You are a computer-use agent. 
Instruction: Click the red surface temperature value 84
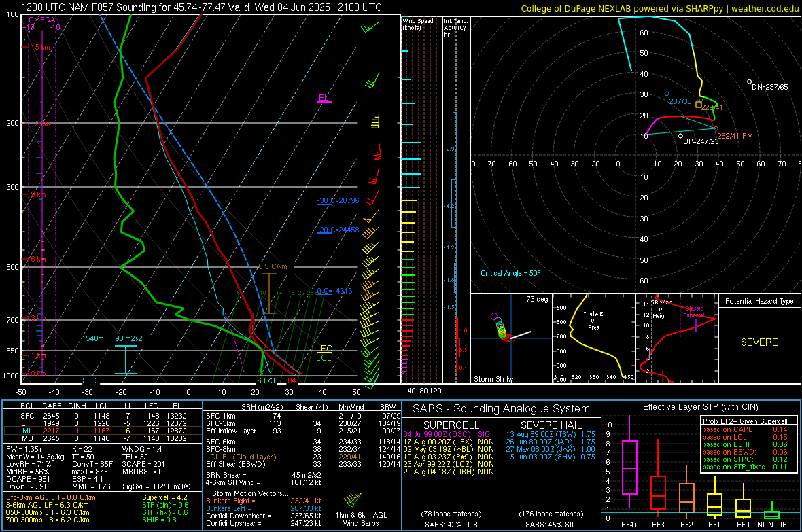click(x=292, y=380)
